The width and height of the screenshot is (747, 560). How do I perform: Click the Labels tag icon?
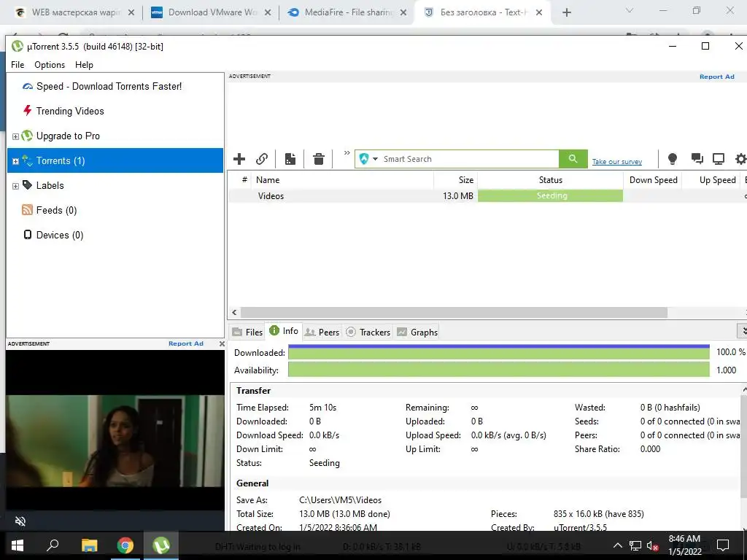tap(28, 184)
